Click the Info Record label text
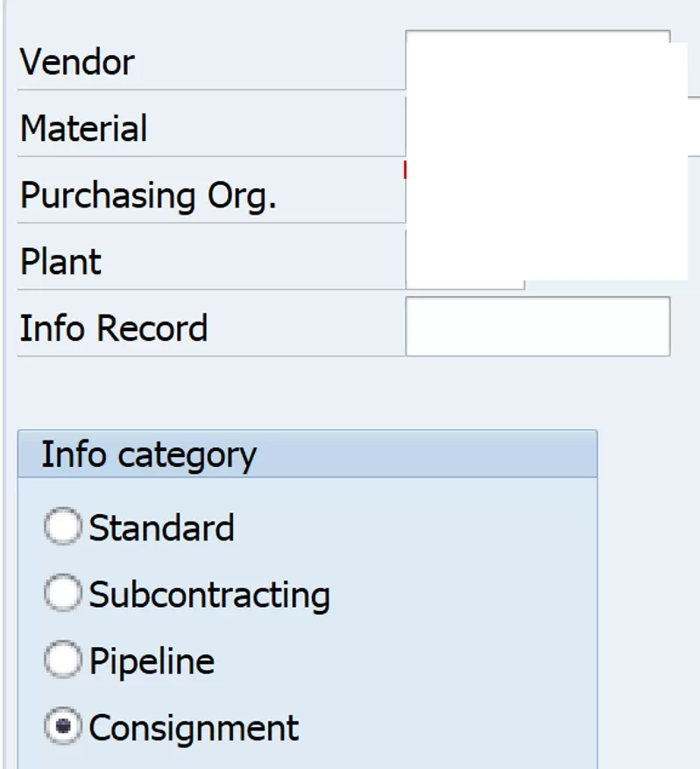Viewport: 700px width, 769px height. point(113,328)
